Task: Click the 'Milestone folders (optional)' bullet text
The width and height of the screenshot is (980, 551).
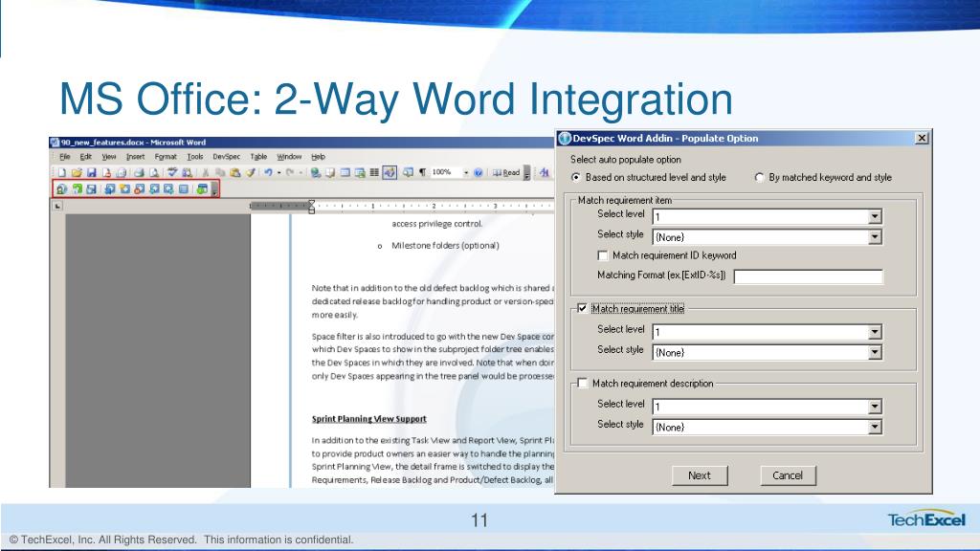Action: coord(445,246)
